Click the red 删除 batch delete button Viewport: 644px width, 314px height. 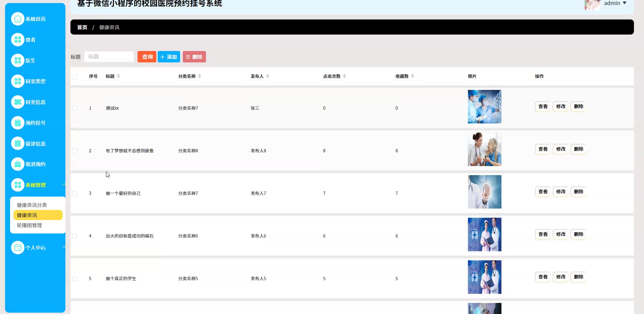[194, 57]
